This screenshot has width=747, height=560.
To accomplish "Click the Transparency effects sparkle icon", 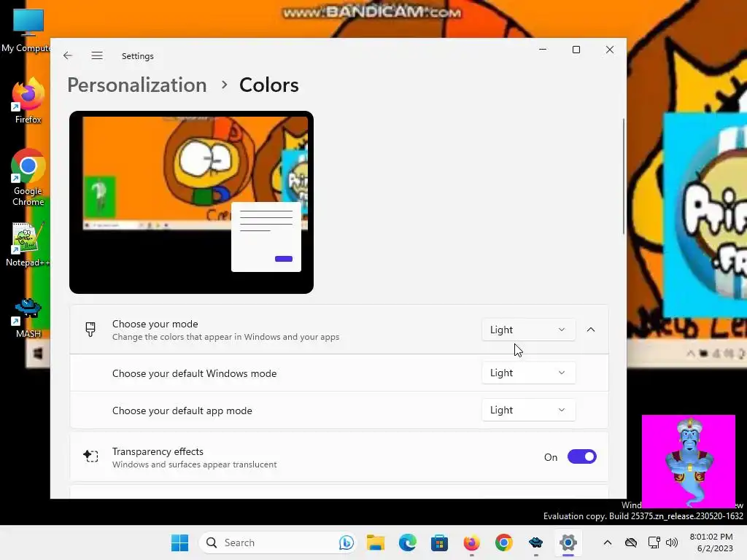I will pos(90,456).
